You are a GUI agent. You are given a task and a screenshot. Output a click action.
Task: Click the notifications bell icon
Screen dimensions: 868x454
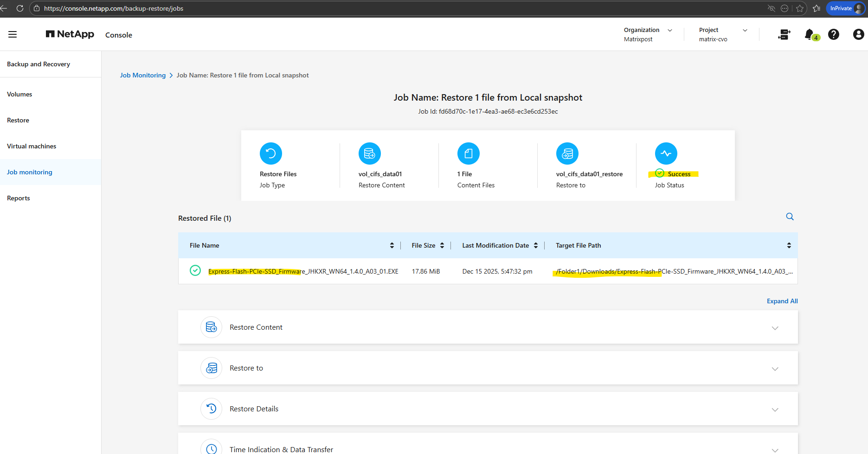click(809, 34)
